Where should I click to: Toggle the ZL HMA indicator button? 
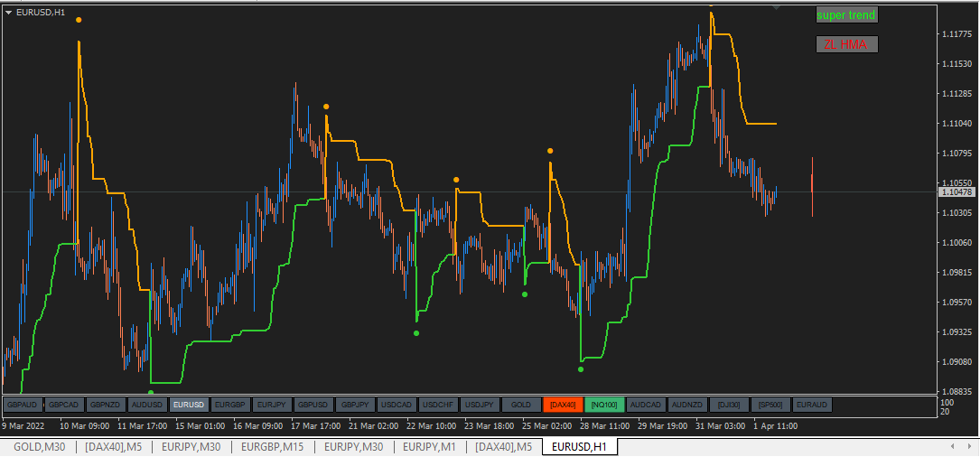click(x=847, y=44)
